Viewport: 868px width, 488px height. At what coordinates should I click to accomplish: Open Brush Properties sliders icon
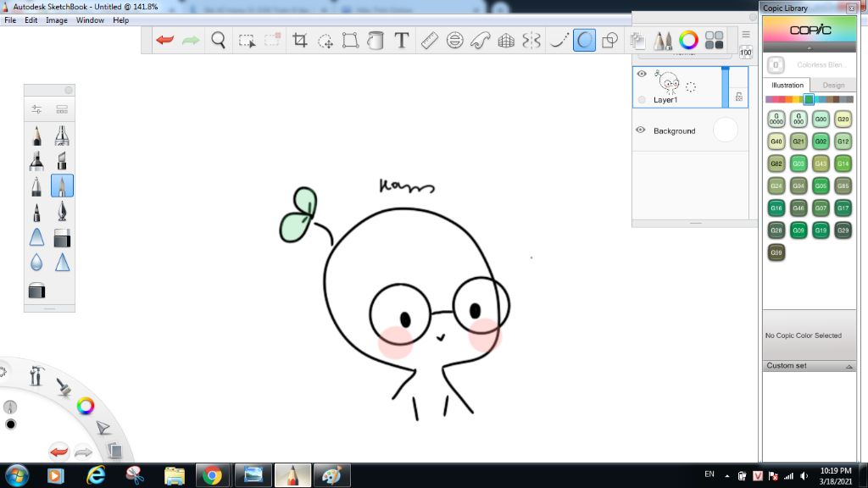point(36,109)
